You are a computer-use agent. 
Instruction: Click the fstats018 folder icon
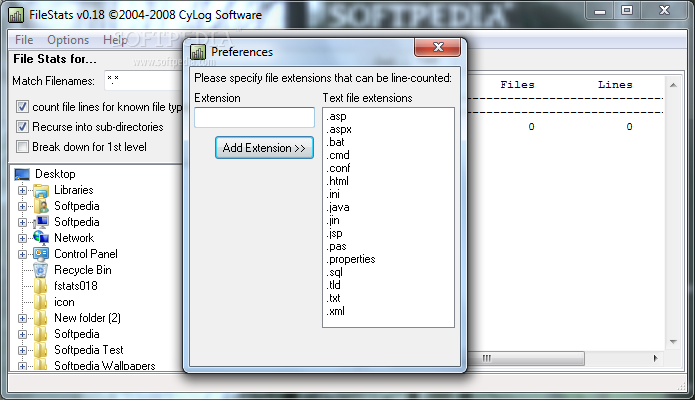tap(40, 286)
